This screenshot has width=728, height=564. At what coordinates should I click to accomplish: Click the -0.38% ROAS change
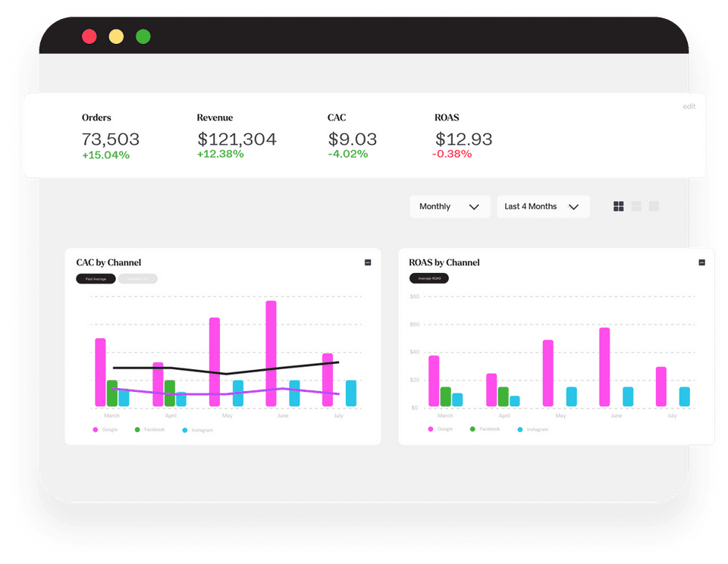452,154
